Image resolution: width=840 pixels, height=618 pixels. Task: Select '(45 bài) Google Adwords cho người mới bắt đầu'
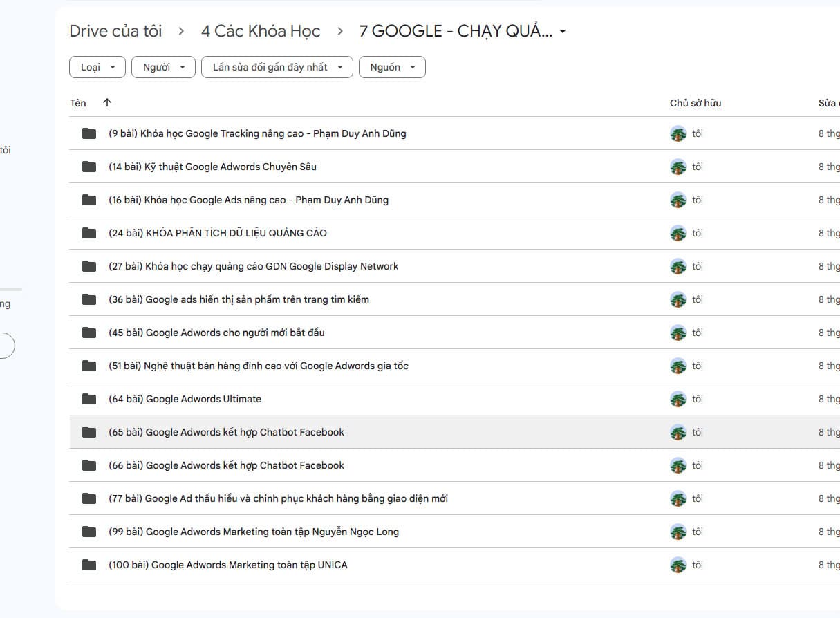(x=216, y=333)
